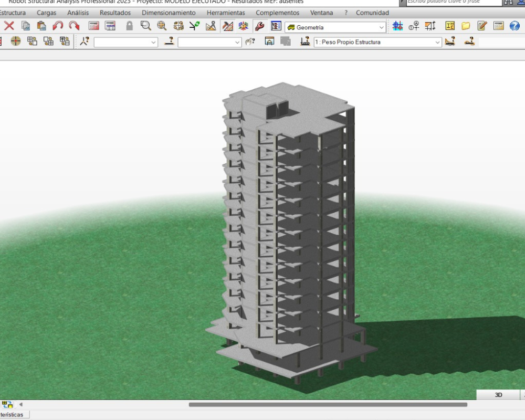Click the red wrench tools icon
This screenshot has height=420, width=525.
point(259,26)
